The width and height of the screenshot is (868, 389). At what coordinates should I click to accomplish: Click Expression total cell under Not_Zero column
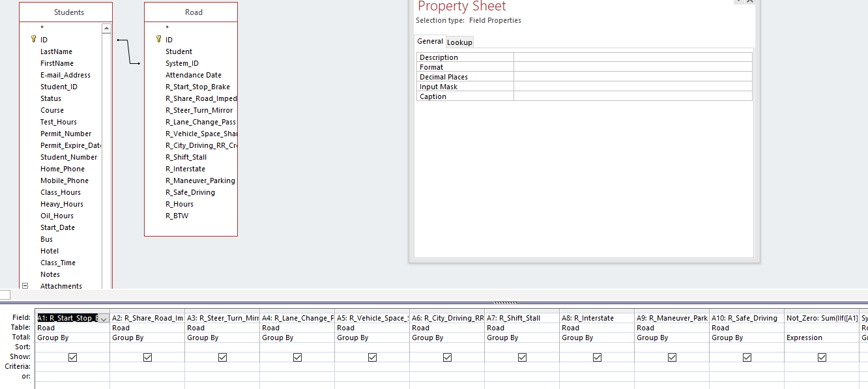[x=822, y=338]
